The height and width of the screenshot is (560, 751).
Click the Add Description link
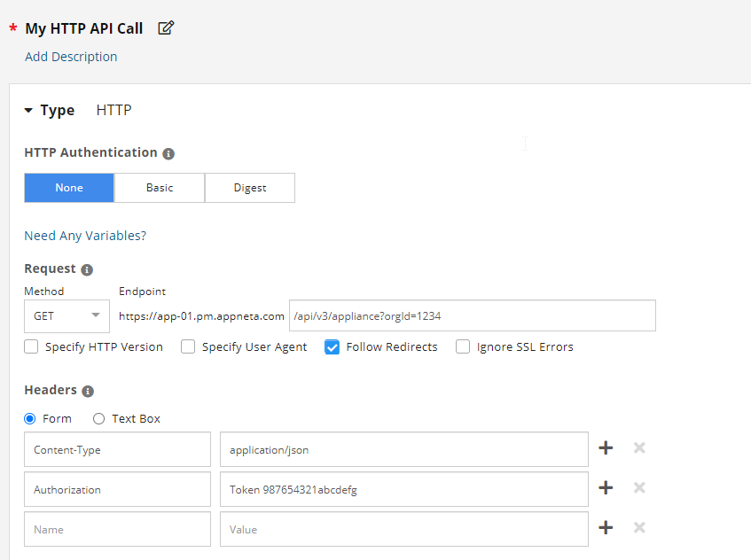tap(71, 57)
